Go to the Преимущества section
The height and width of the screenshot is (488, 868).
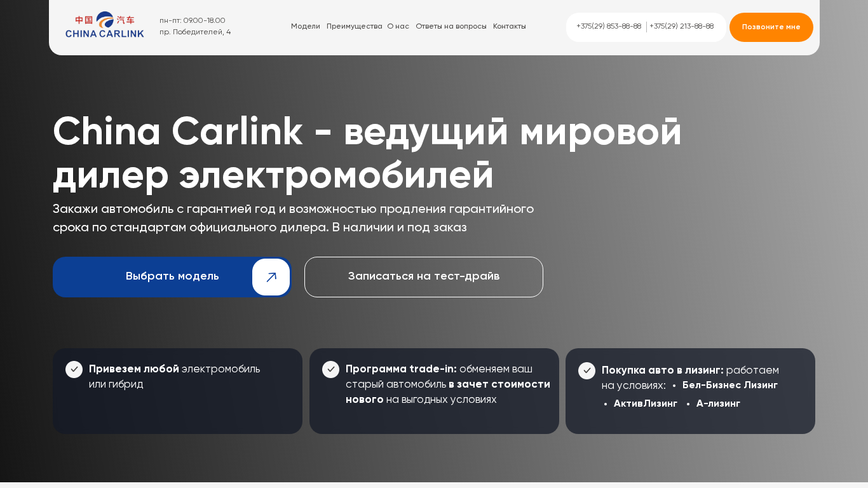click(354, 27)
